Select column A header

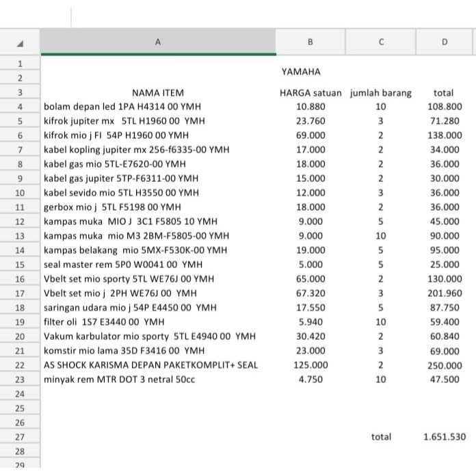point(158,42)
